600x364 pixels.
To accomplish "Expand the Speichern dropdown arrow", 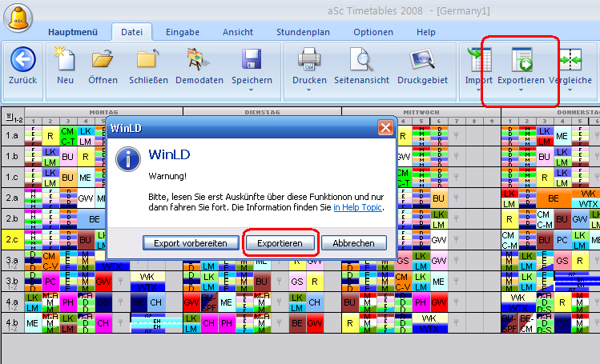I will point(251,90).
